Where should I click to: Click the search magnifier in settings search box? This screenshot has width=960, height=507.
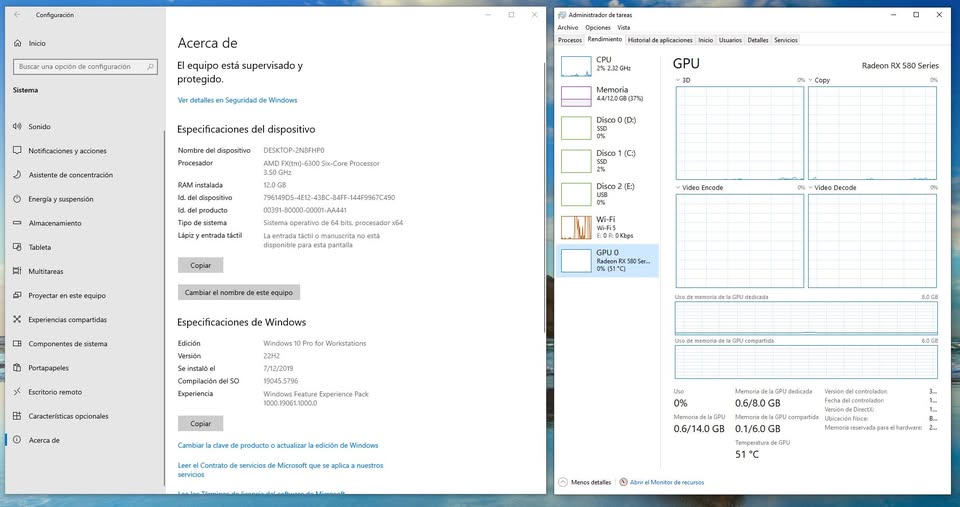tap(150, 66)
